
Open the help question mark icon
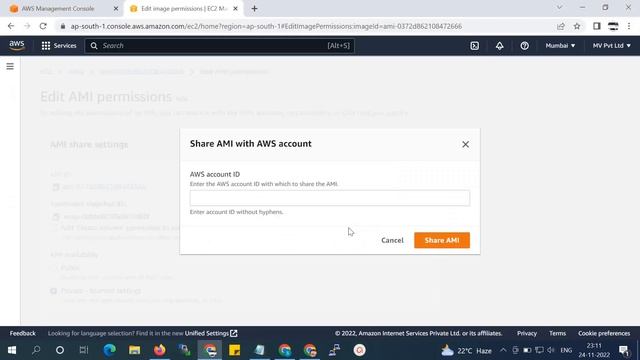point(524,46)
